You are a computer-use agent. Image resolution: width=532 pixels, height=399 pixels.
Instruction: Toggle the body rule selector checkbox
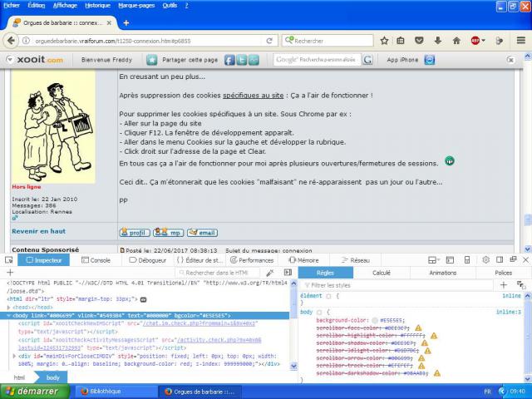pos(319,312)
